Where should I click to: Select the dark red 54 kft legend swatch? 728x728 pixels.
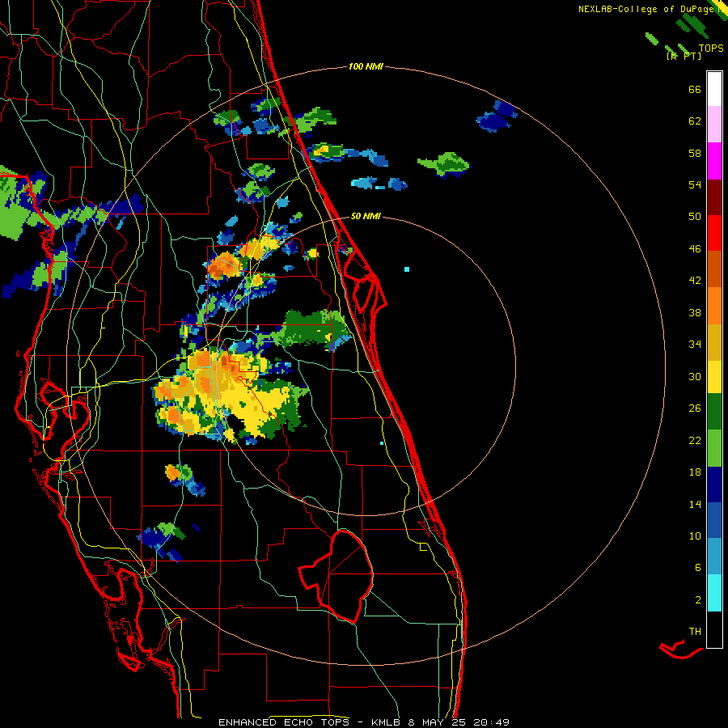pos(714,197)
